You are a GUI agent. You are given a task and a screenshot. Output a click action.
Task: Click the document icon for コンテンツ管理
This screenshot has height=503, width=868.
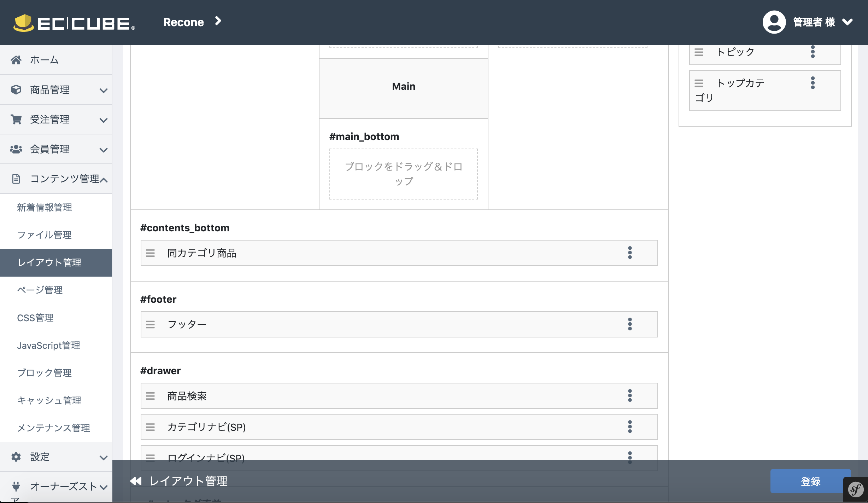pyautogui.click(x=16, y=179)
